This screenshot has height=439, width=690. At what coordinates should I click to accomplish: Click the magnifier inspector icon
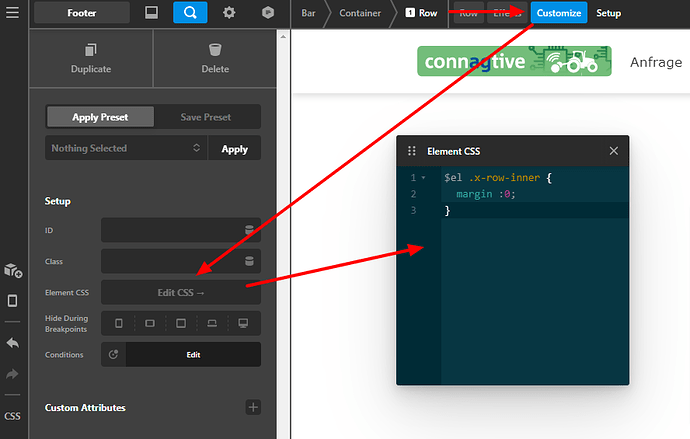pos(190,12)
